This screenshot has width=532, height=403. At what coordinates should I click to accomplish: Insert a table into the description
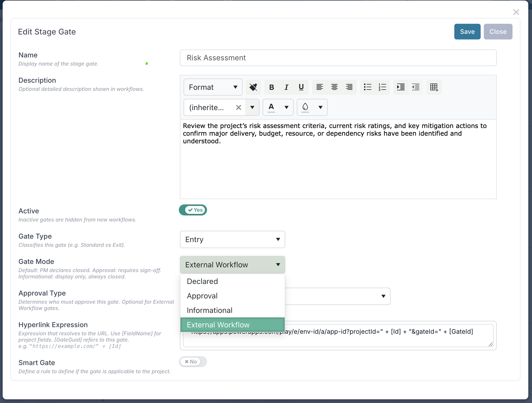434,87
